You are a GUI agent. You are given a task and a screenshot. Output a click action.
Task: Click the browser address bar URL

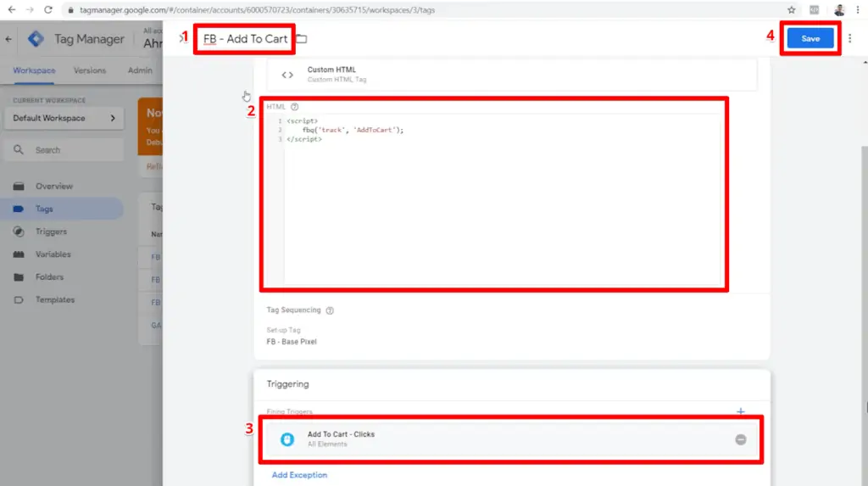coord(257,10)
